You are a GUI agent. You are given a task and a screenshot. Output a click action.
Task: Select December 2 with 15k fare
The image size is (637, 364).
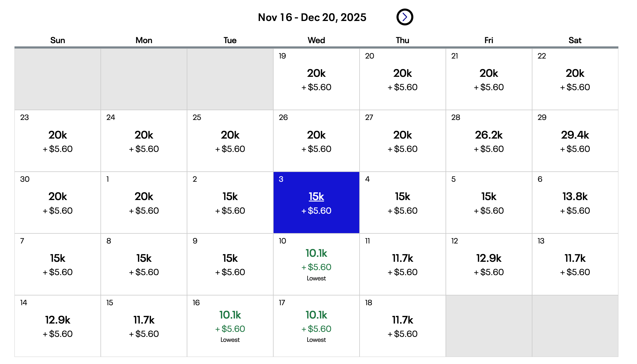click(230, 202)
